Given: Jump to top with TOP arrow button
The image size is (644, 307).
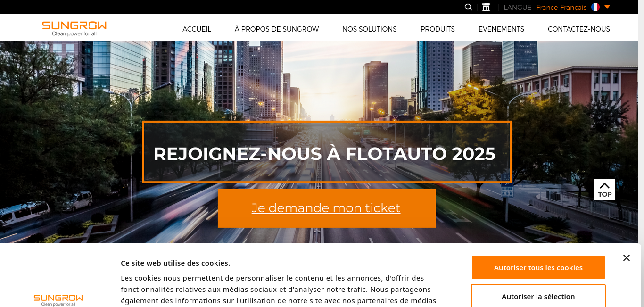Looking at the screenshot, I should click(604, 190).
